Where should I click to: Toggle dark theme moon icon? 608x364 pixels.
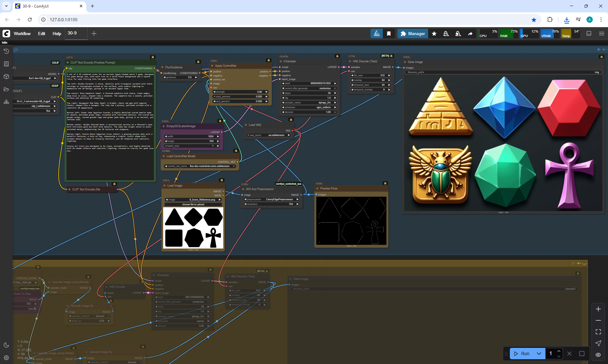[x=6, y=345]
